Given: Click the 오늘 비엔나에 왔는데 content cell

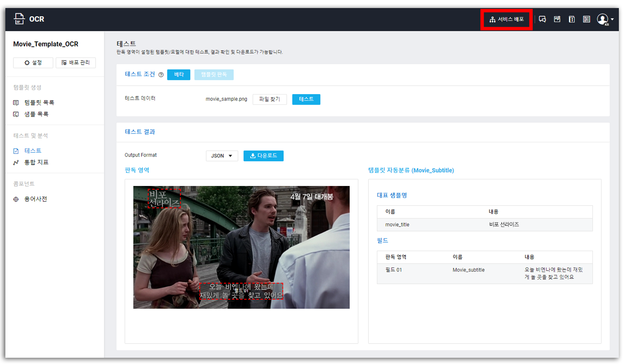Looking at the screenshot, I should [x=554, y=273].
